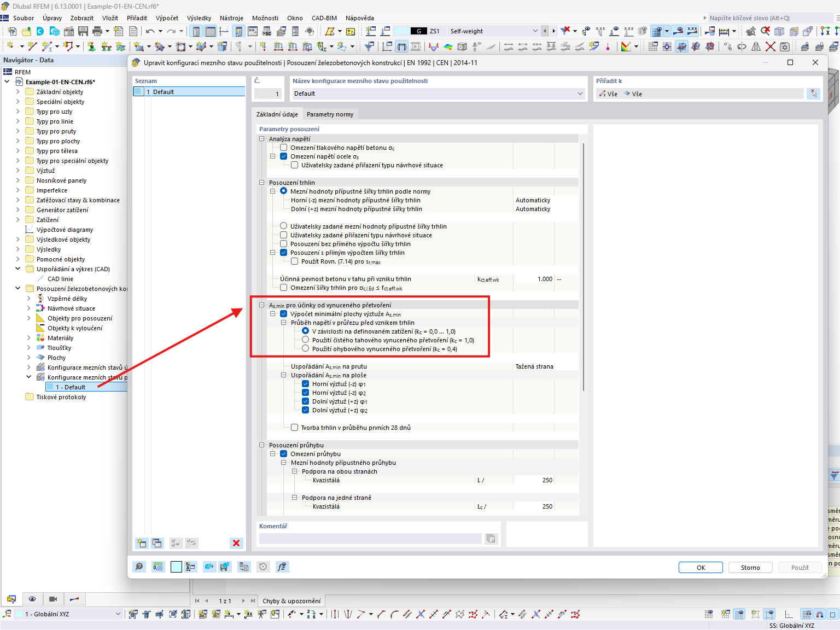840x630 pixels.
Task: Toggle 'Výpočet minimální plochy výztuže' checkbox
Action: click(x=283, y=314)
